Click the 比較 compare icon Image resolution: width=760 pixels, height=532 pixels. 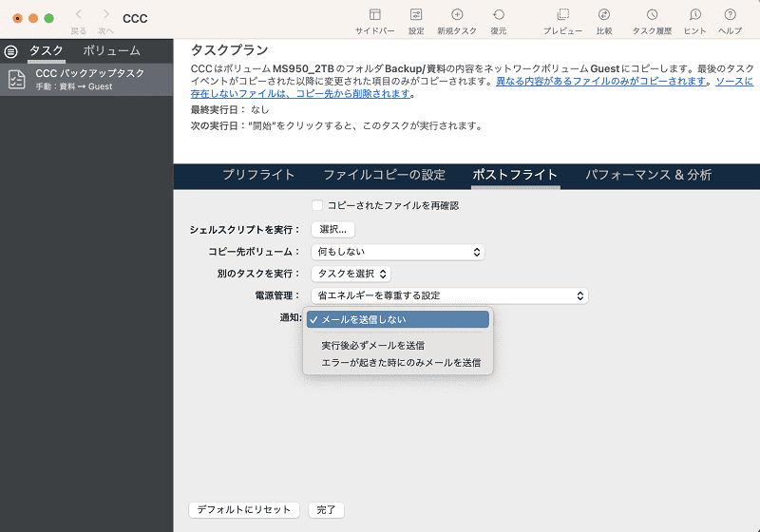(x=604, y=15)
